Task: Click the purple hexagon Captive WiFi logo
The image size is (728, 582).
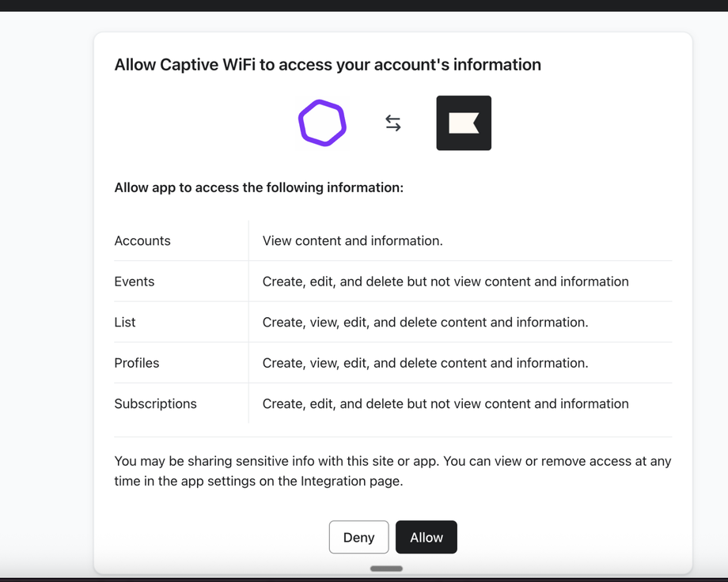Action: tap(322, 123)
